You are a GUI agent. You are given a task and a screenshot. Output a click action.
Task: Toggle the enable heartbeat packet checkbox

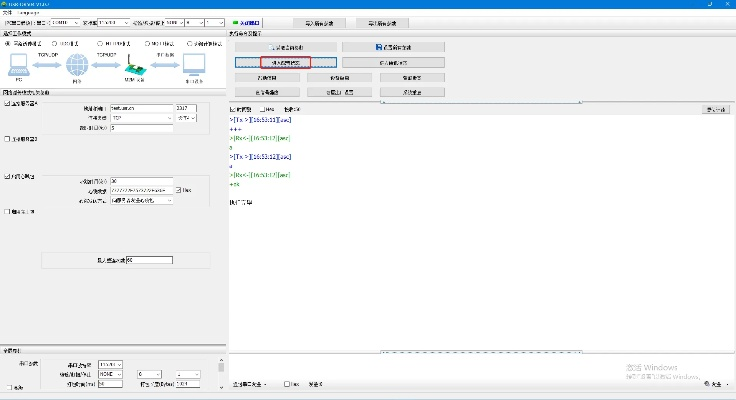(x=7, y=176)
